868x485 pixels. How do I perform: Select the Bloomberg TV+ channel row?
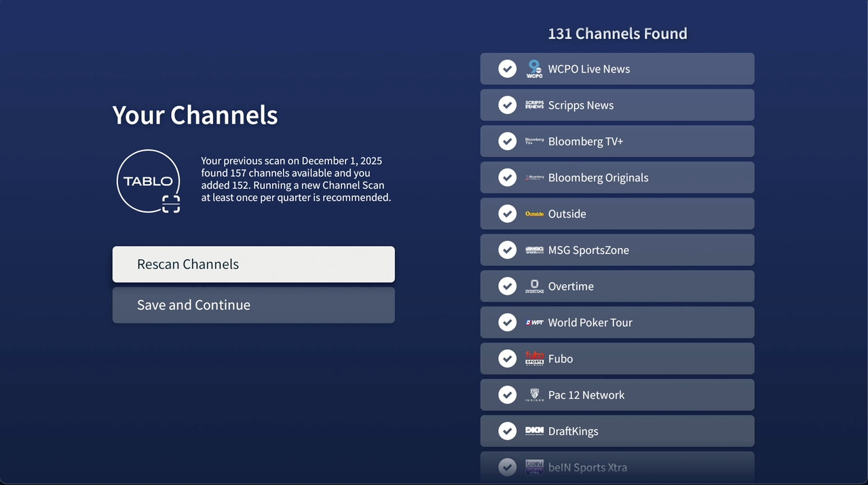coord(617,141)
